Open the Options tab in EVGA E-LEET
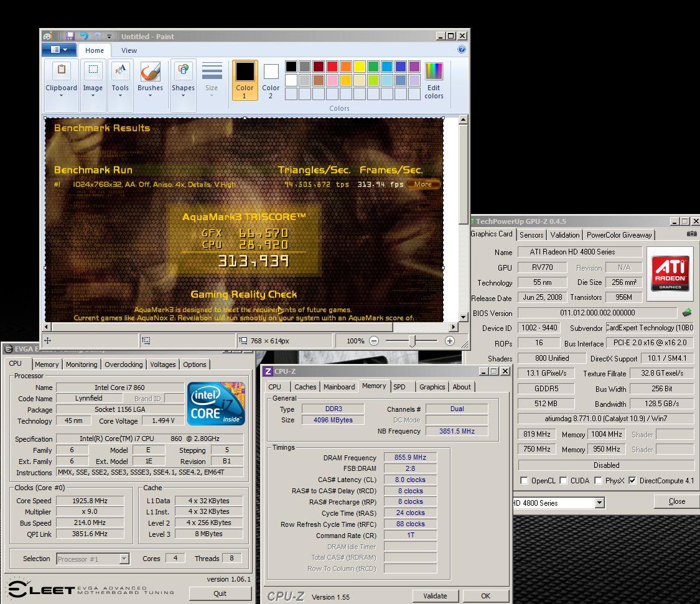This screenshot has width=700, height=604. coord(195,365)
